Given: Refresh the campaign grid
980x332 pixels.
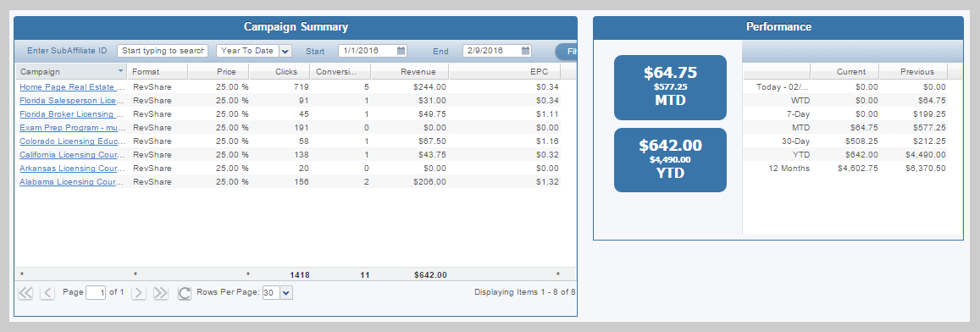Looking at the screenshot, I should pyautogui.click(x=185, y=292).
